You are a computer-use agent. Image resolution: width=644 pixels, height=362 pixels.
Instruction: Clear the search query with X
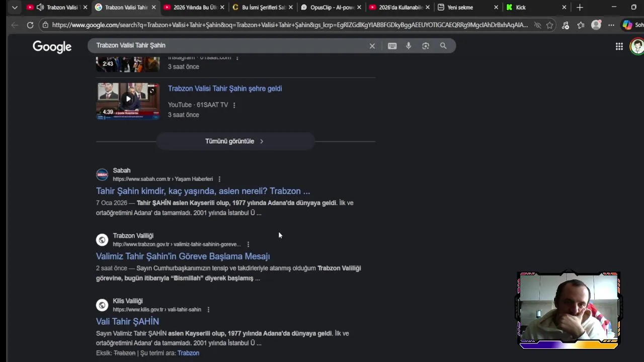[x=372, y=46]
